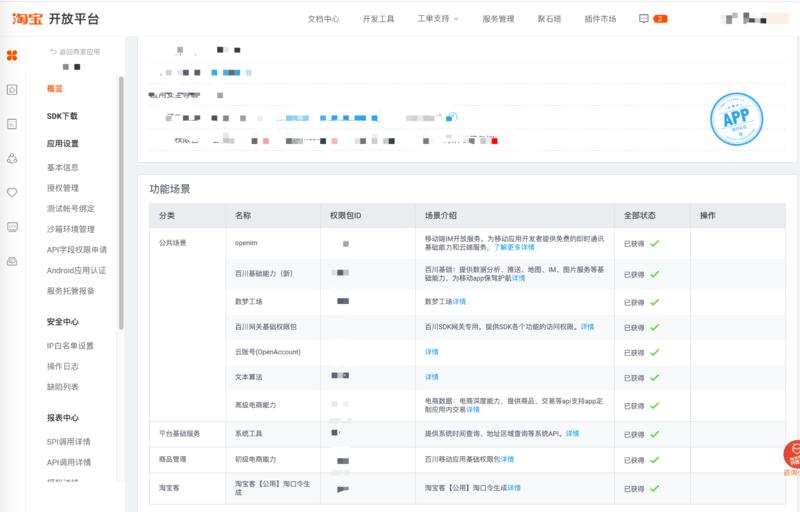
Task: Click the heart icon in left rail
Action: [x=12, y=192]
